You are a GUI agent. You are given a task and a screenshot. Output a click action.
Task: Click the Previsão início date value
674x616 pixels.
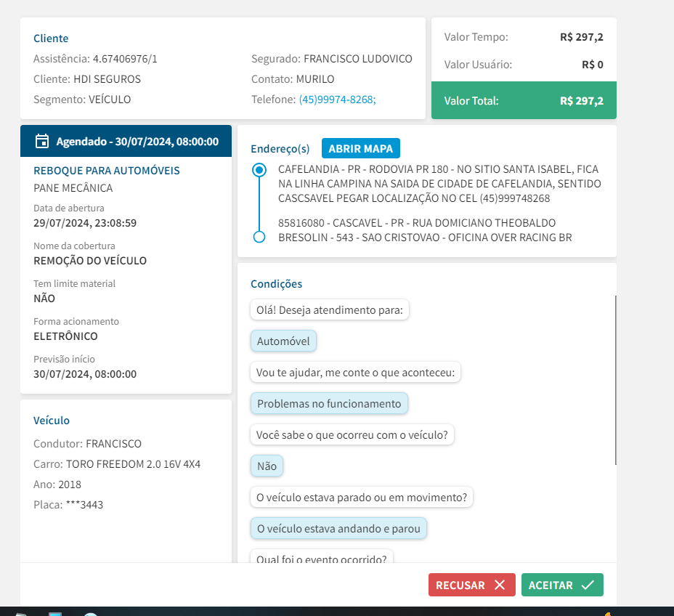[x=85, y=374]
